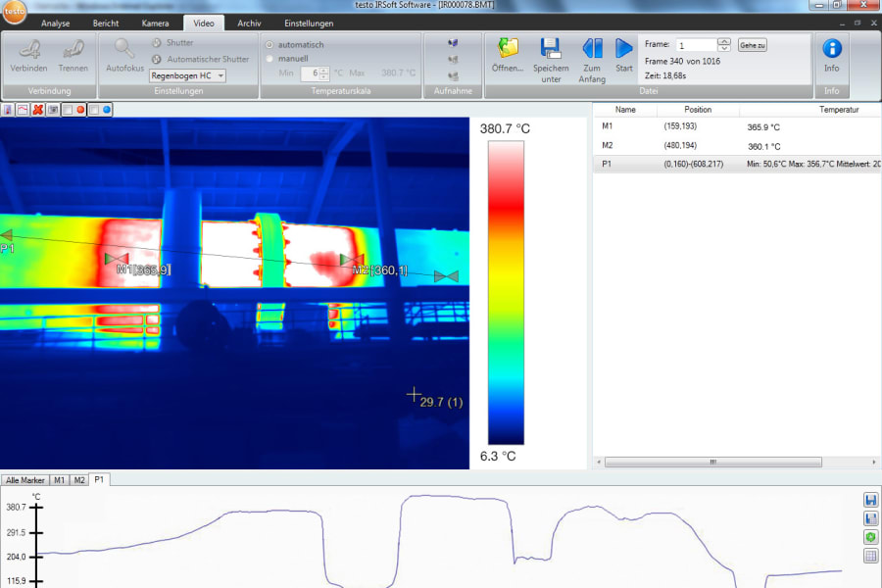Open the Info icon
Image resolution: width=882 pixels, height=588 pixels.
pyautogui.click(x=831, y=48)
